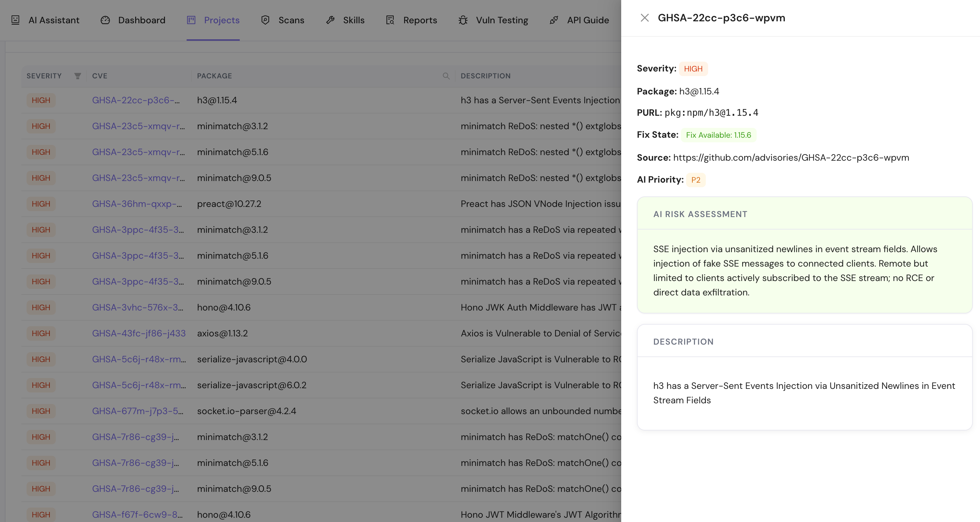
Task: Click the Scans shield icon
Action: 266,20
